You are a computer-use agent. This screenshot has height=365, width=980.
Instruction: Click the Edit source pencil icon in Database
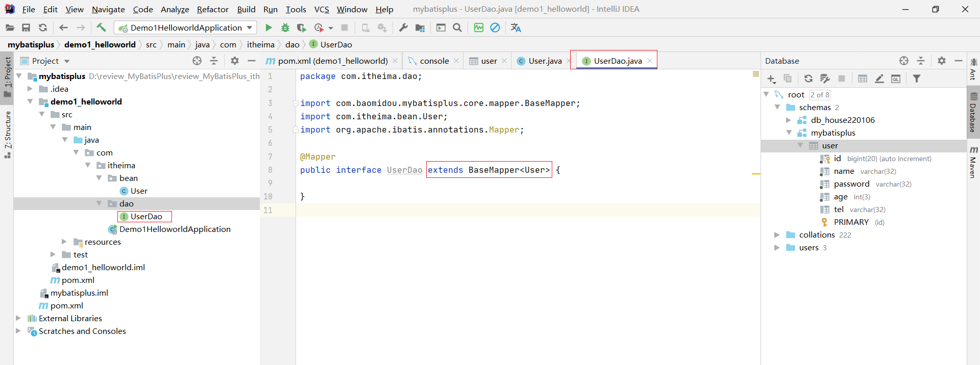(x=879, y=79)
